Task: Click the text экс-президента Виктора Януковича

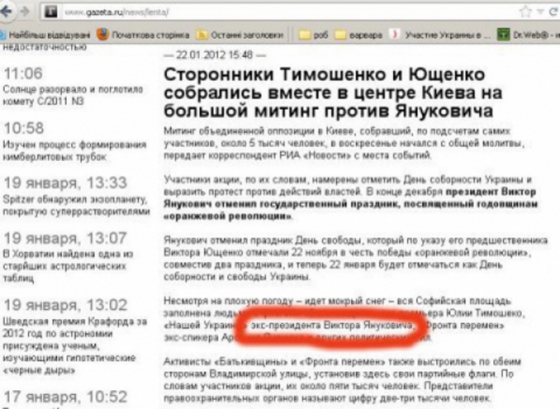Action: (x=331, y=325)
